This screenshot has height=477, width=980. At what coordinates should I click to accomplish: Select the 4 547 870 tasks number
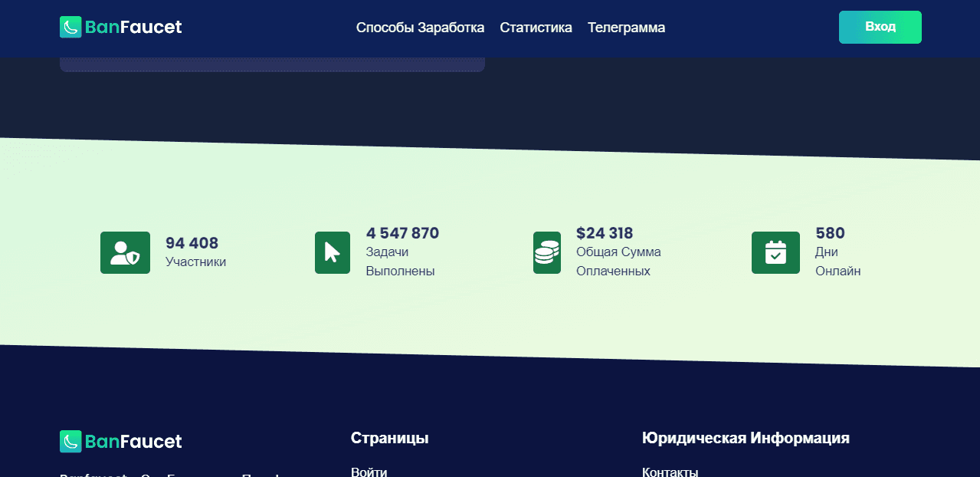[x=402, y=233]
